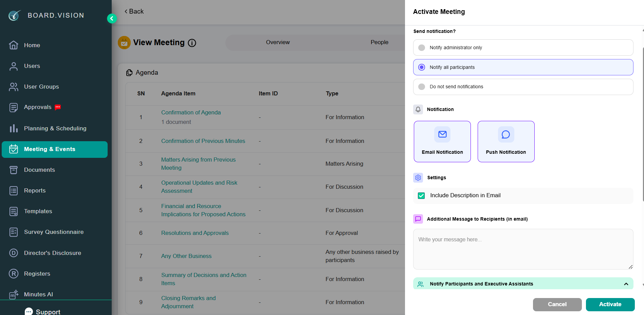Image resolution: width=644 pixels, height=315 pixels.
Task: Click the Meeting & Events calendar icon
Action: (x=14, y=149)
